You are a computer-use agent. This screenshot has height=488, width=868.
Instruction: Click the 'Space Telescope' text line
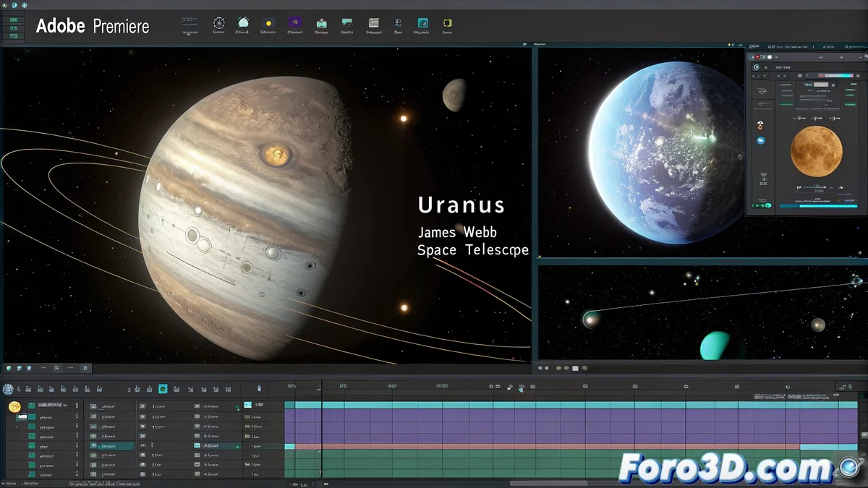(x=473, y=250)
